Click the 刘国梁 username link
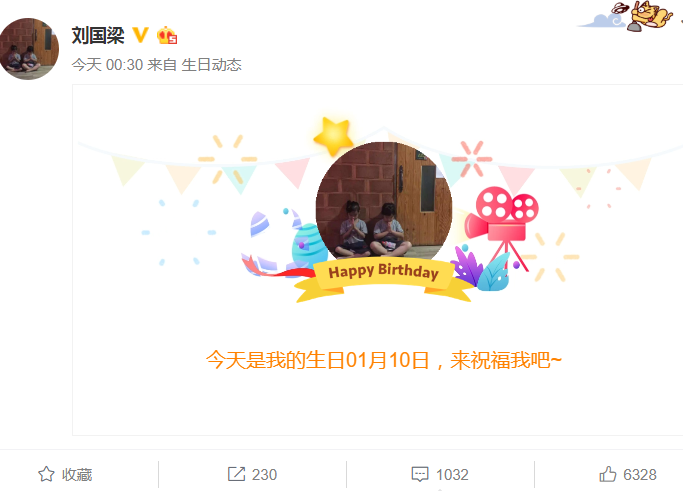 point(98,35)
